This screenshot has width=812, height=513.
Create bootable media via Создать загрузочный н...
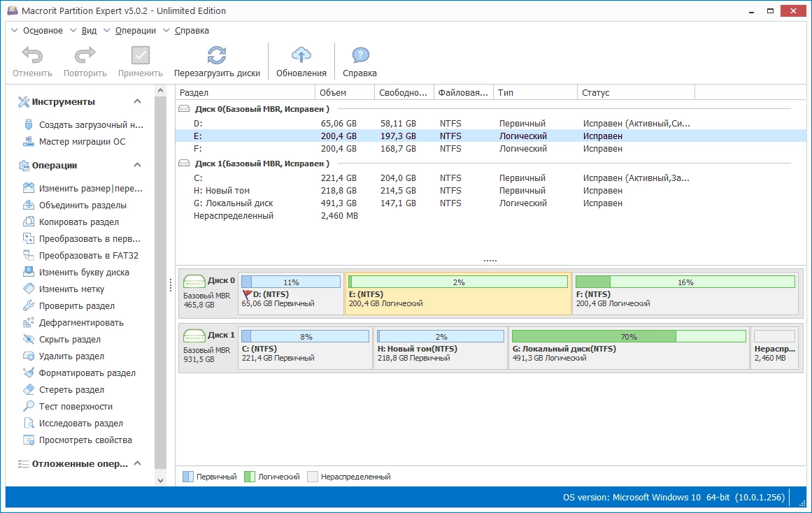[x=84, y=125]
